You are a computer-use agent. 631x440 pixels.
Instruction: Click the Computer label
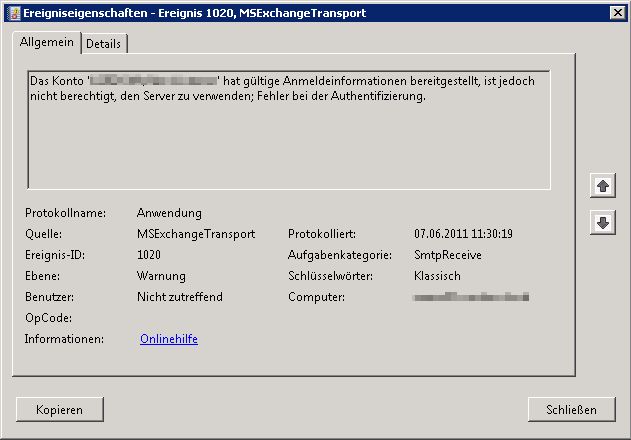tap(316, 297)
